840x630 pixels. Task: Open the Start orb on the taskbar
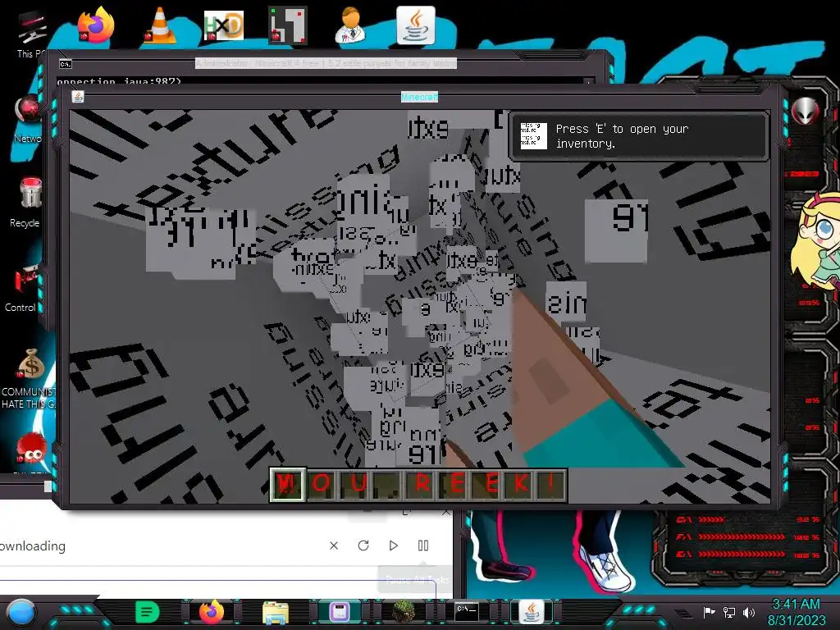(x=21, y=612)
